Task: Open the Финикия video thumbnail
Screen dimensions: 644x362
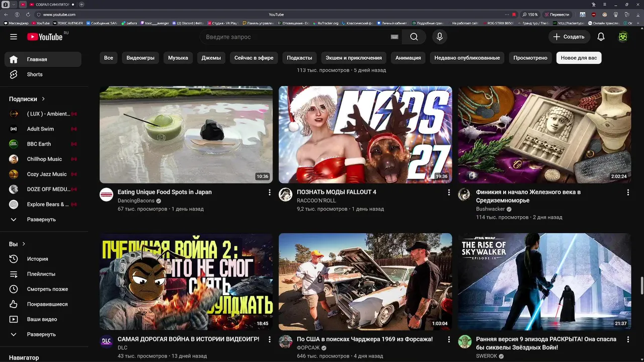Action: click(x=544, y=134)
